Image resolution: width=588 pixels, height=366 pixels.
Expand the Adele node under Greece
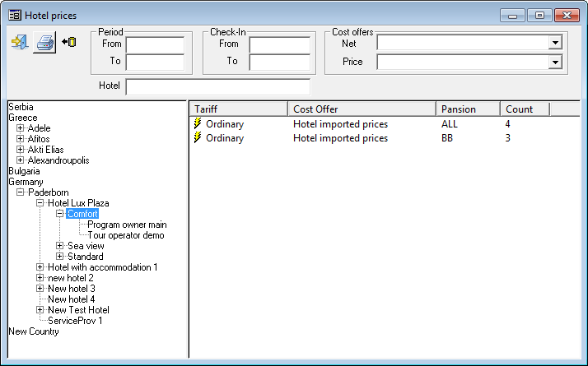[21, 128]
